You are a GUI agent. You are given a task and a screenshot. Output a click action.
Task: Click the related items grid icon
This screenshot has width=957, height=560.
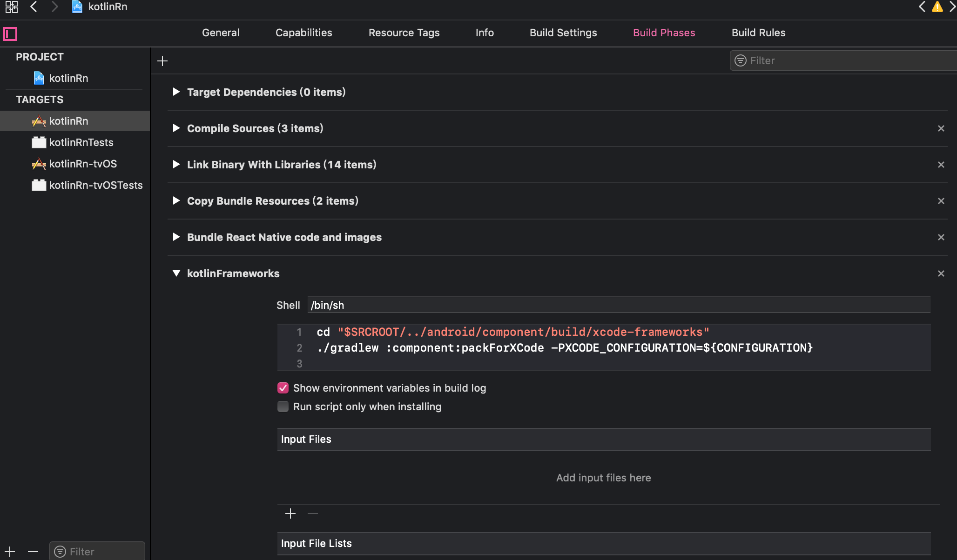point(11,7)
